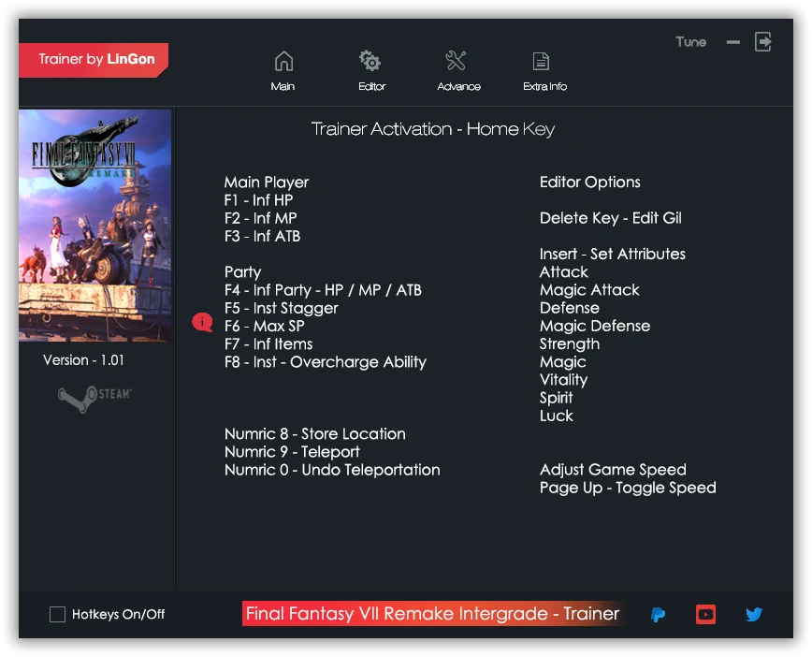Screen dimensions: 812x657
Task: Click the 'Spirit' attribute text
Action: 557,398
